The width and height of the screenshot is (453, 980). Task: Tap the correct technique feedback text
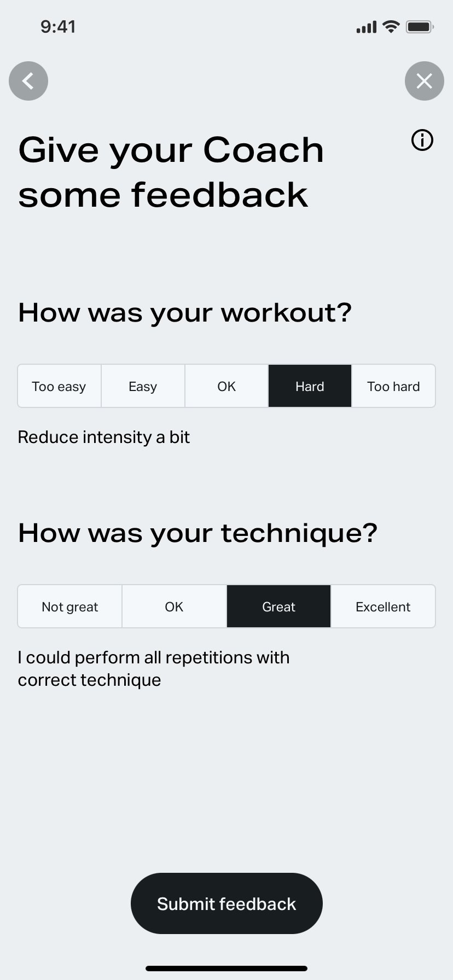154,668
